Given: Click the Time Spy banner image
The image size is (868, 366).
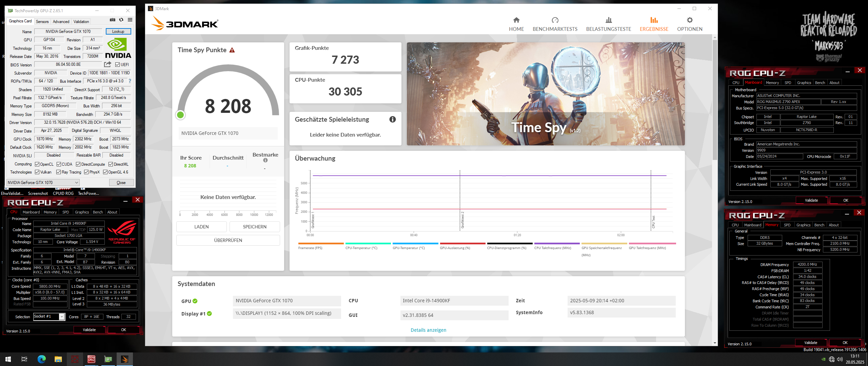Looking at the screenshot, I should pyautogui.click(x=546, y=94).
